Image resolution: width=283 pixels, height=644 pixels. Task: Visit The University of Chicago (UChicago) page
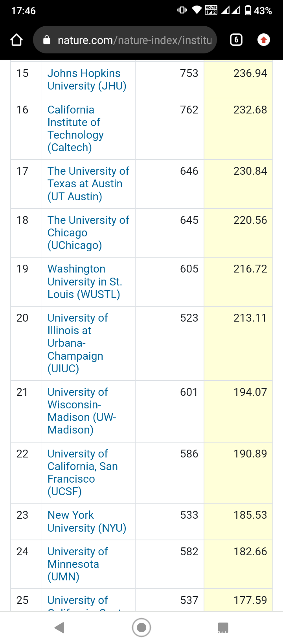coord(88,232)
